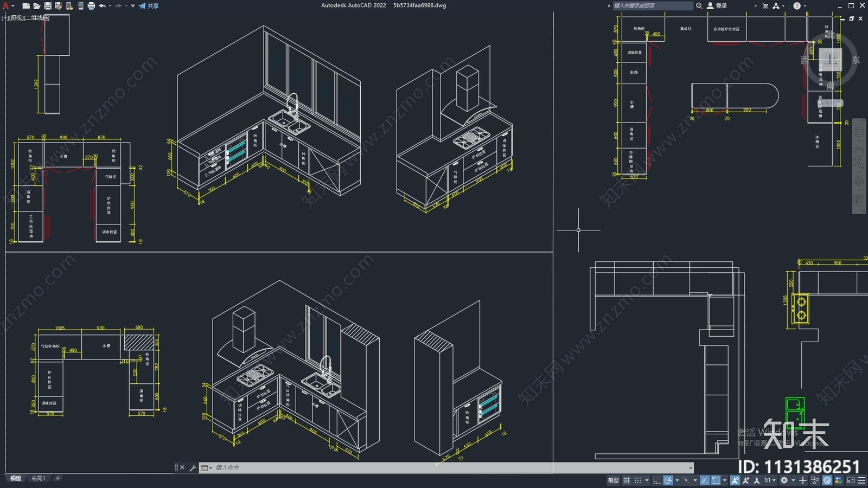Screen dimensions: 868x488
Task: Click 西 west on the ViewCube compass
Action: [805, 60]
